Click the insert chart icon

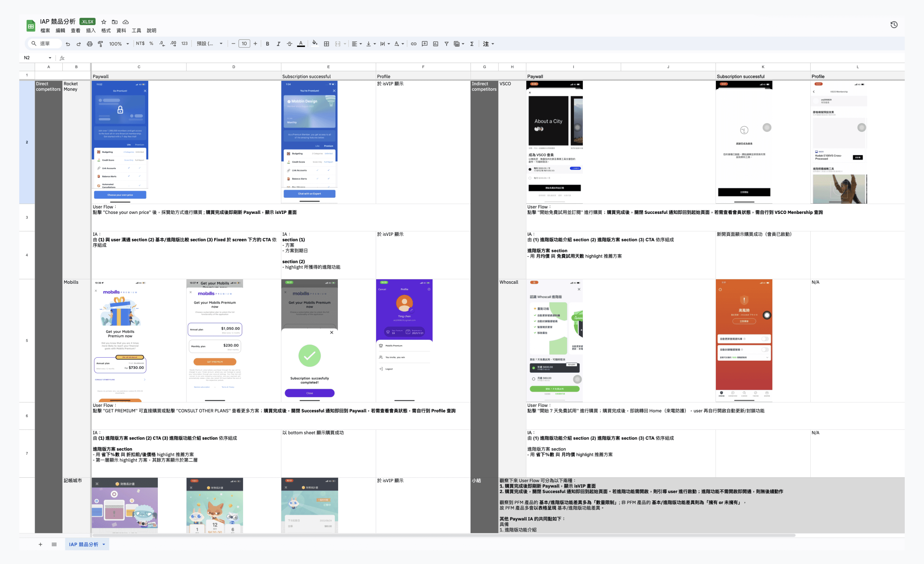click(436, 44)
